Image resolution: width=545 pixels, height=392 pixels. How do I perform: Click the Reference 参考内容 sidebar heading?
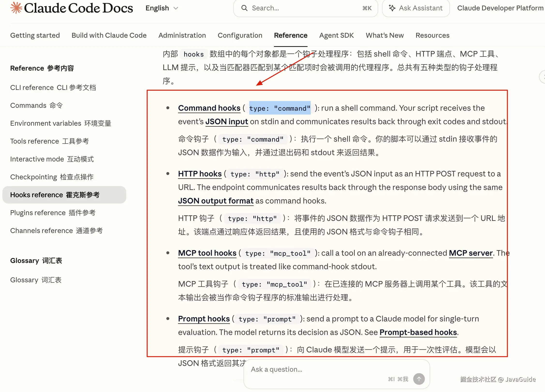(42, 68)
